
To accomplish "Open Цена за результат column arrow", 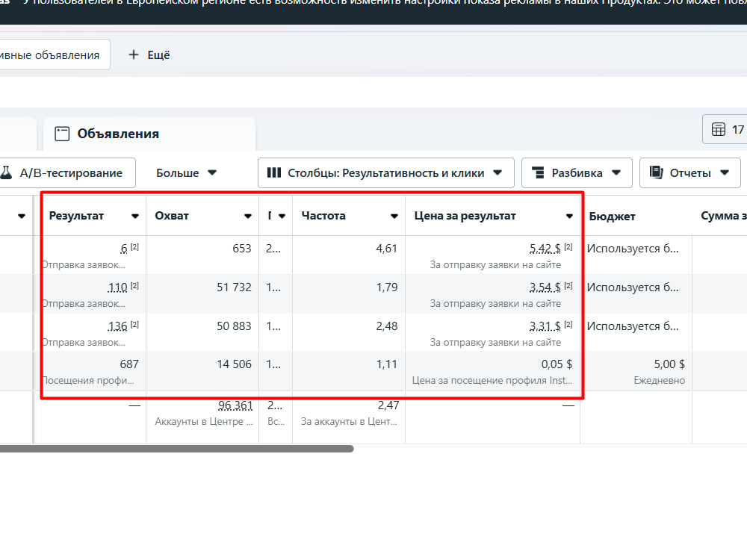I will (569, 217).
